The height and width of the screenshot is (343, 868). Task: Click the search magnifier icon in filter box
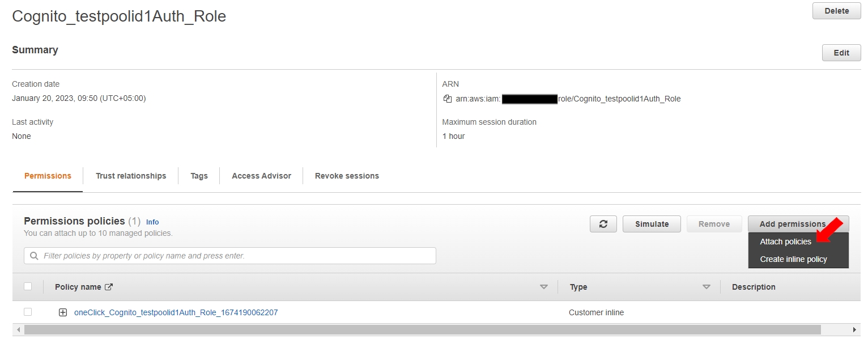click(x=35, y=256)
